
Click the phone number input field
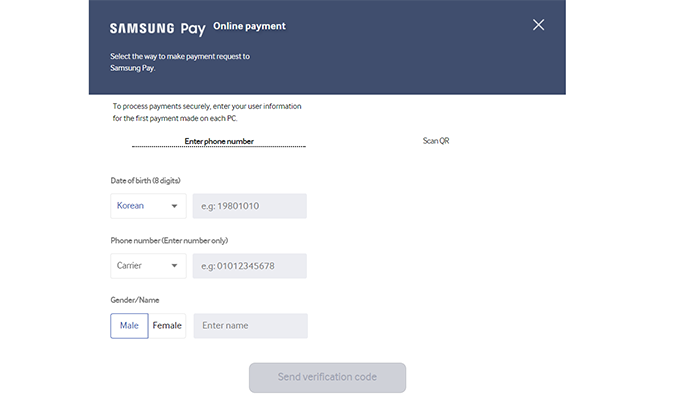click(x=250, y=266)
